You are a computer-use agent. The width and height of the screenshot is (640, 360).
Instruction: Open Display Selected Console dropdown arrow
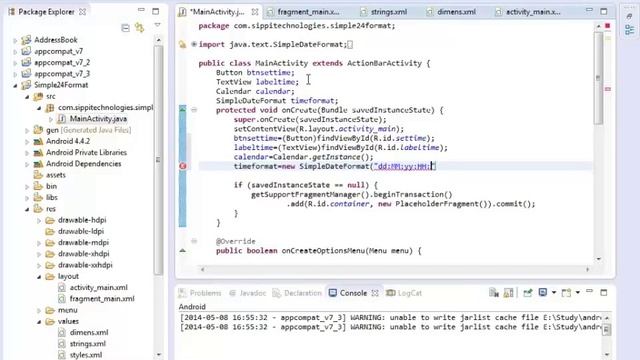[554, 293]
